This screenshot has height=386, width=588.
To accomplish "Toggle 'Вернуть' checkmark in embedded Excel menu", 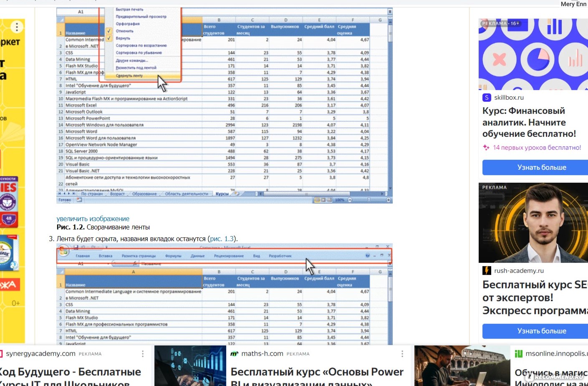I will tap(109, 38).
